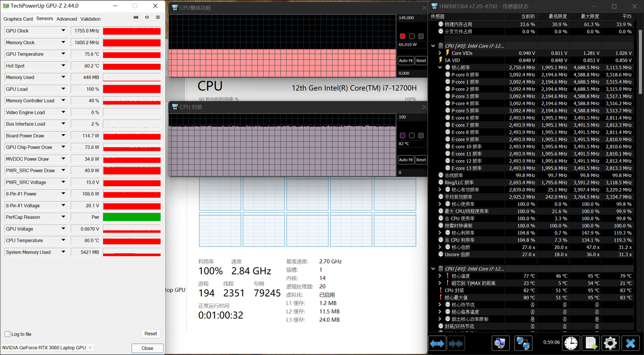Click the clock icon beside P-core 0 频率
The height and width of the screenshot is (355, 644).
447,75
